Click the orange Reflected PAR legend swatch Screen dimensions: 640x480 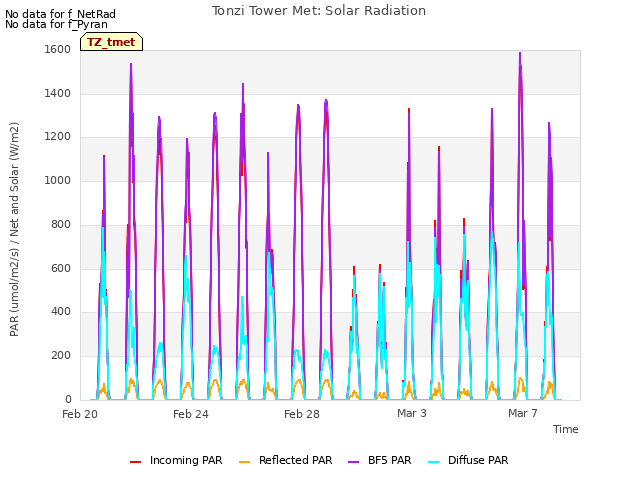click(244, 462)
